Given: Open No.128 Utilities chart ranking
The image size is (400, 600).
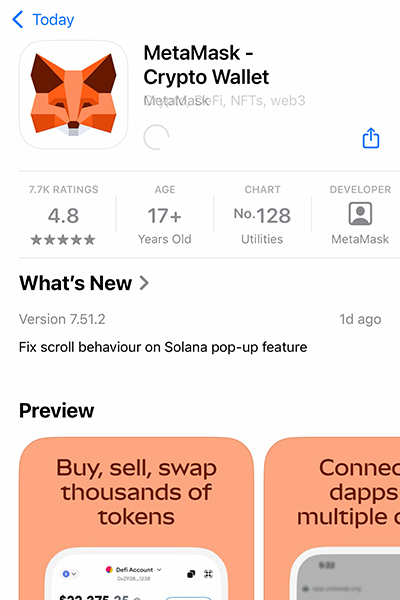Looking at the screenshot, I should pos(263,215).
